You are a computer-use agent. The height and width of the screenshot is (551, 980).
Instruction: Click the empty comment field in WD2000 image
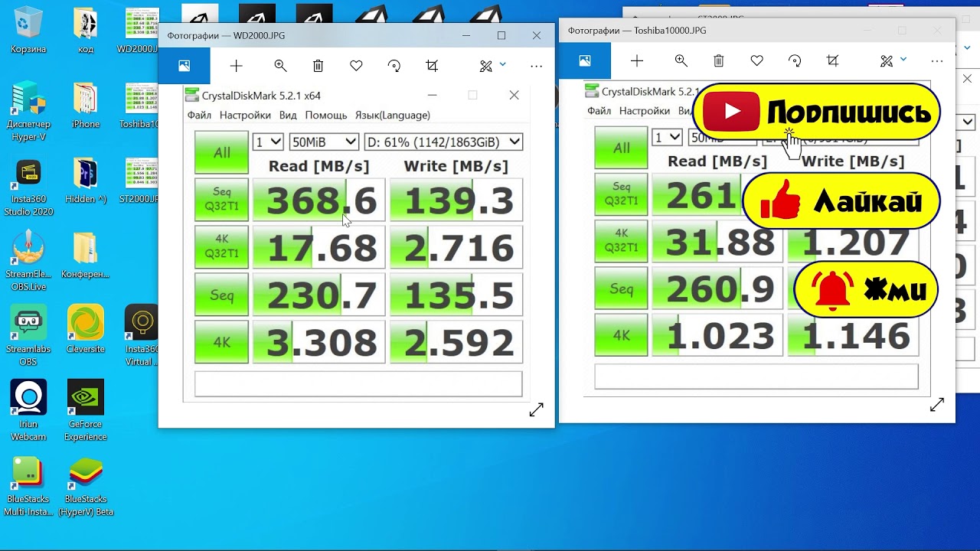point(358,383)
